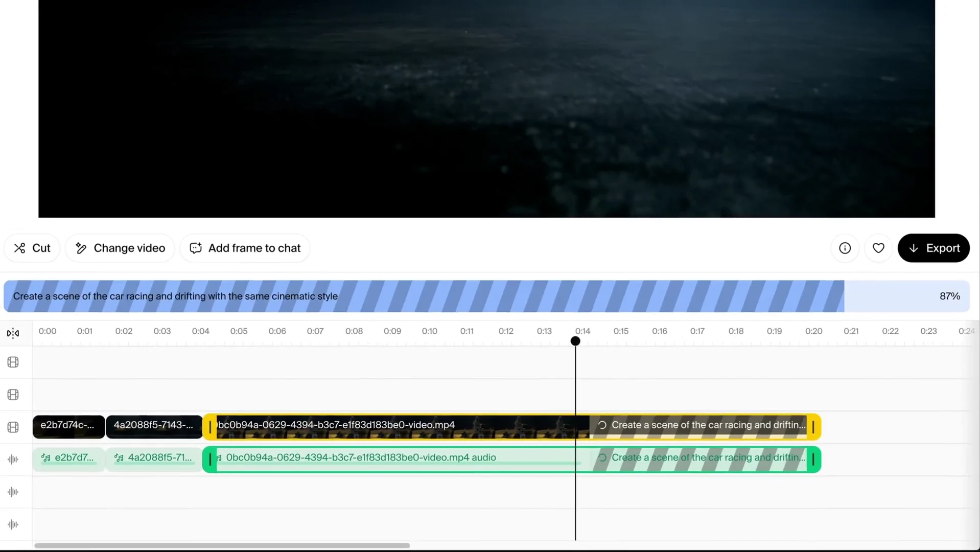Click the second audio track waveform icon
Screen dimensions: 980x552
pos(13,492)
